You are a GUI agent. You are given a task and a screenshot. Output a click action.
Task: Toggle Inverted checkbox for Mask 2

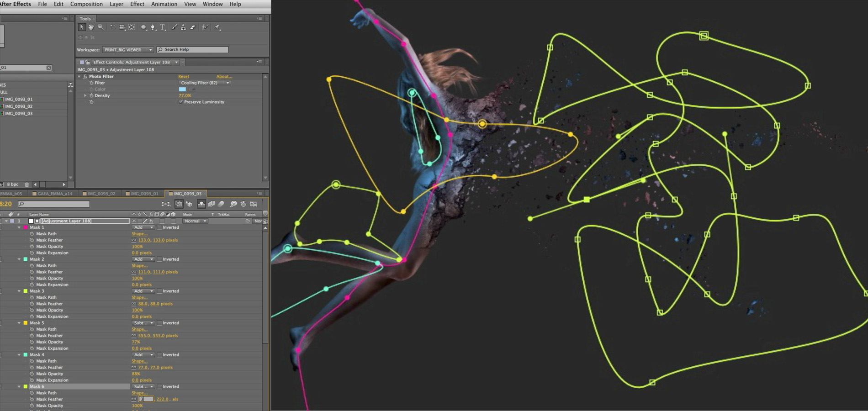tap(159, 259)
